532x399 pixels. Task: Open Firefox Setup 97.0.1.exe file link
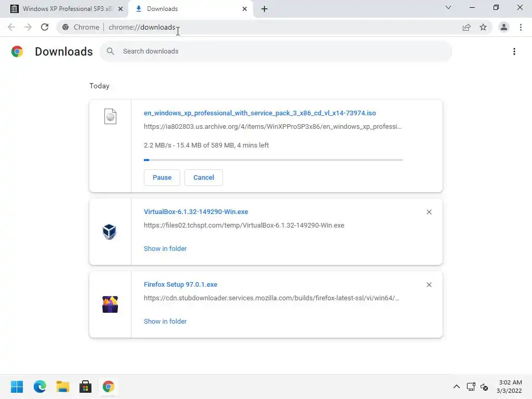pos(180,285)
